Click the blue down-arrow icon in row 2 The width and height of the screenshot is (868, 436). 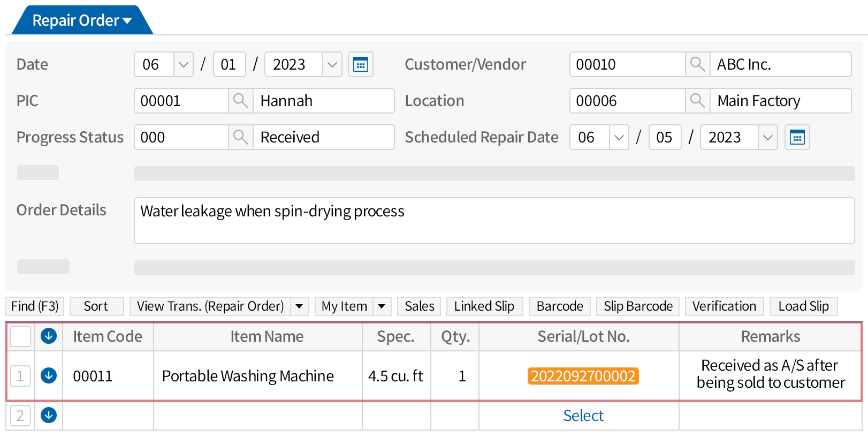tap(49, 415)
